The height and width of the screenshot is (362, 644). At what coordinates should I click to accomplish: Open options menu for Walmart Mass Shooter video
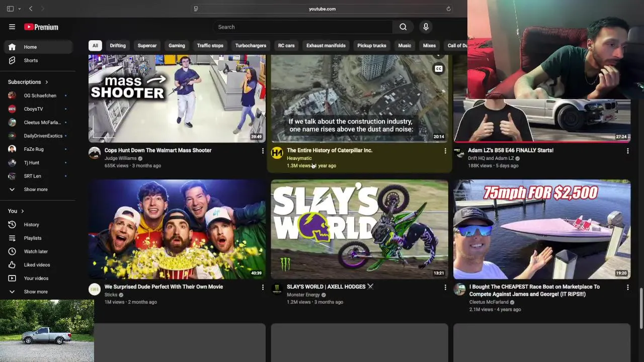point(263,151)
